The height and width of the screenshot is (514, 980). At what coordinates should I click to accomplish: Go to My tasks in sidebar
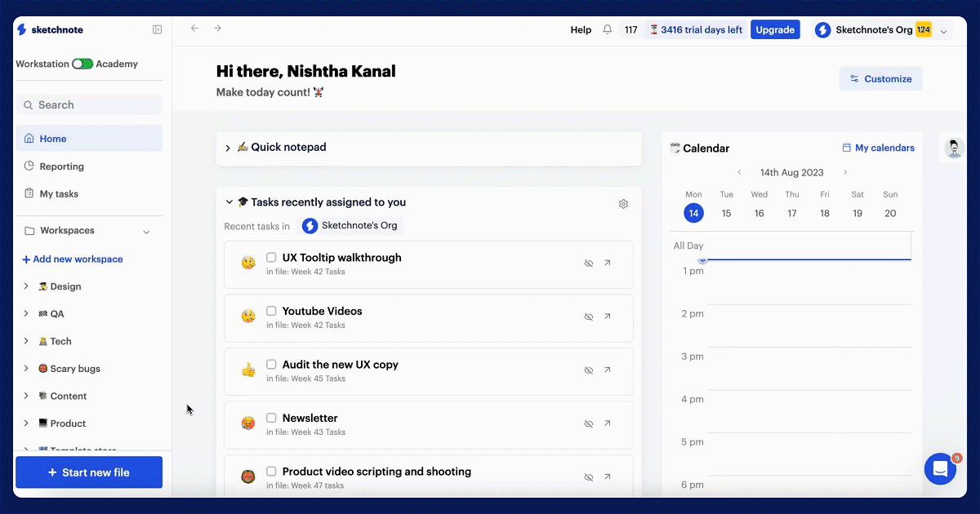pos(59,194)
